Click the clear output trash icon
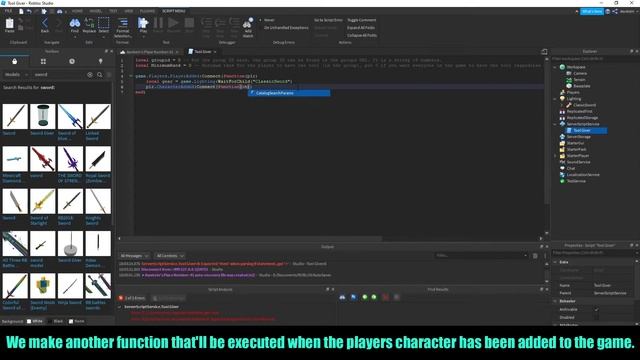This screenshot has height=360, width=640. tap(535, 256)
